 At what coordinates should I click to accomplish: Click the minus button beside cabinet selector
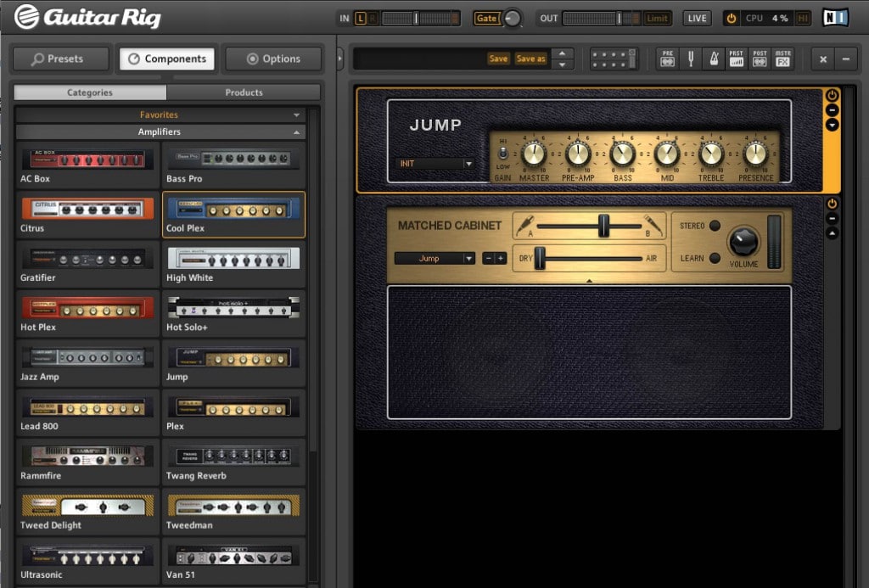pos(488,258)
